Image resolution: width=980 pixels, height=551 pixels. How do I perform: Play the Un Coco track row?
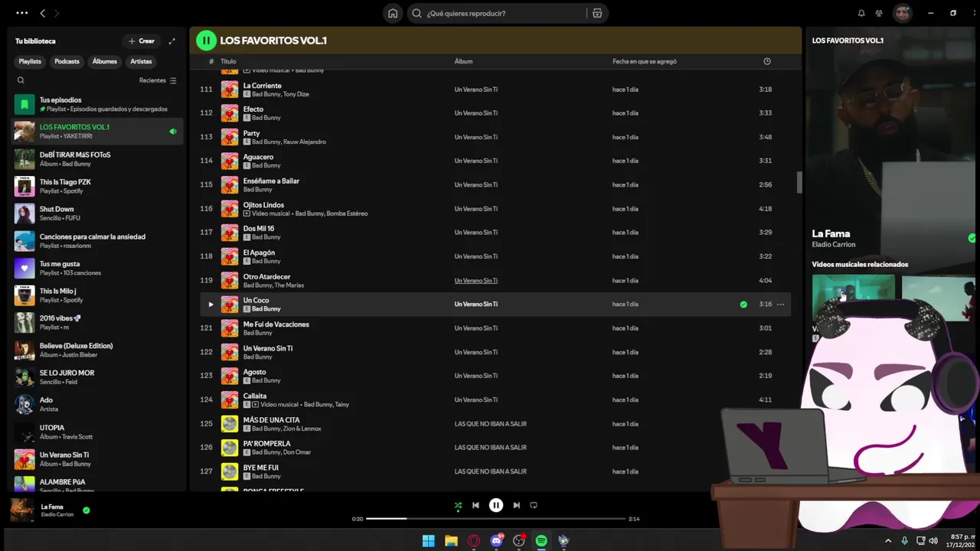(211, 305)
